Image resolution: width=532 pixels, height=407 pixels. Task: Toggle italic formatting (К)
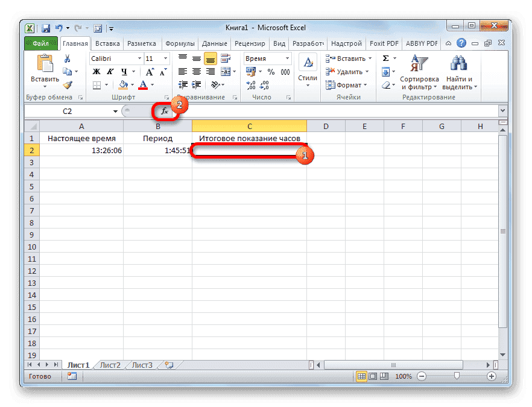(110, 72)
